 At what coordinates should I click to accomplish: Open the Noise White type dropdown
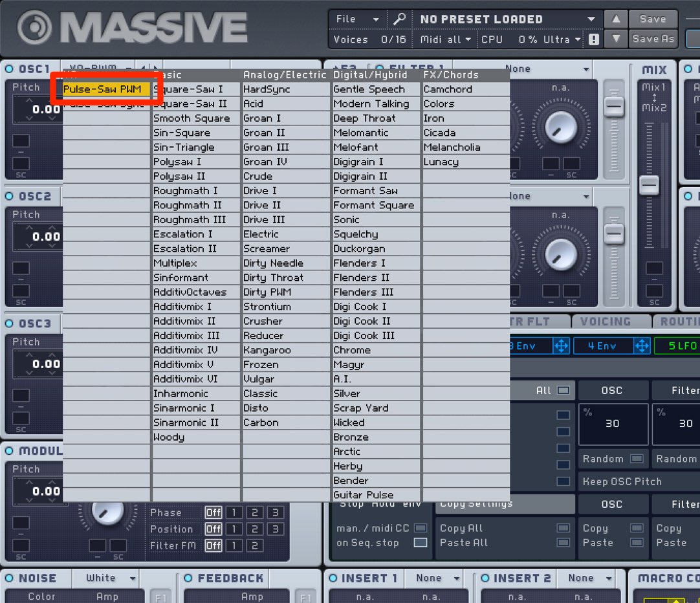[x=110, y=578]
